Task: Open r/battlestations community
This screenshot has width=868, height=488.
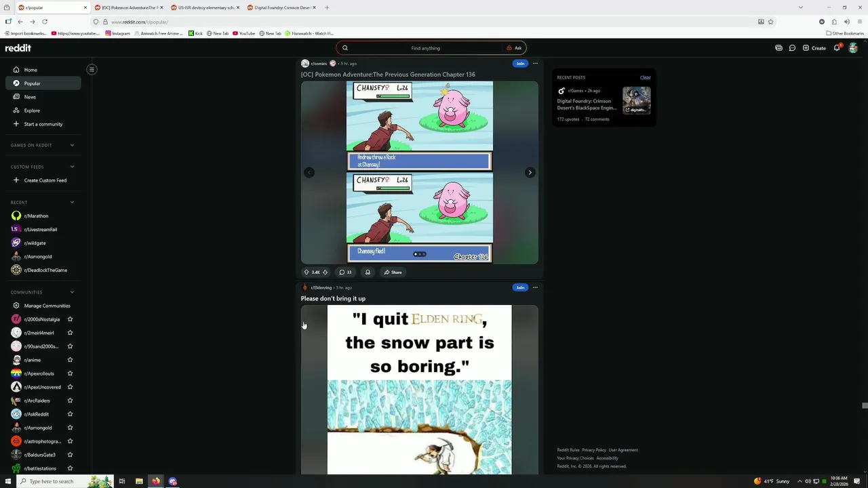Action: pos(39,468)
